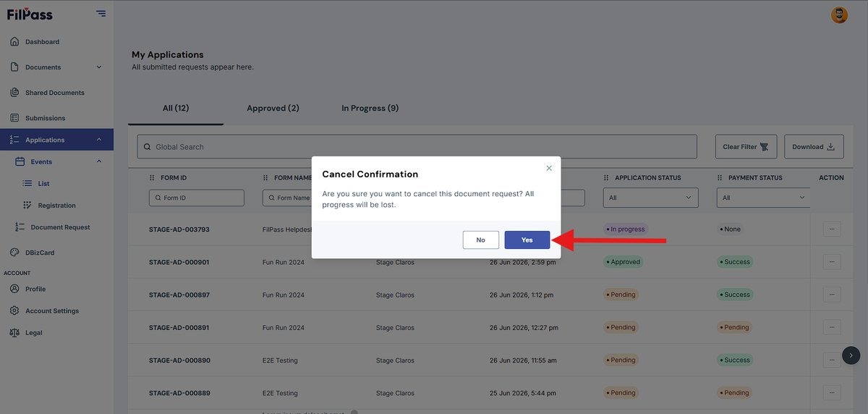Click the Dashboard home icon
This screenshot has width=868, height=414.
[x=14, y=42]
